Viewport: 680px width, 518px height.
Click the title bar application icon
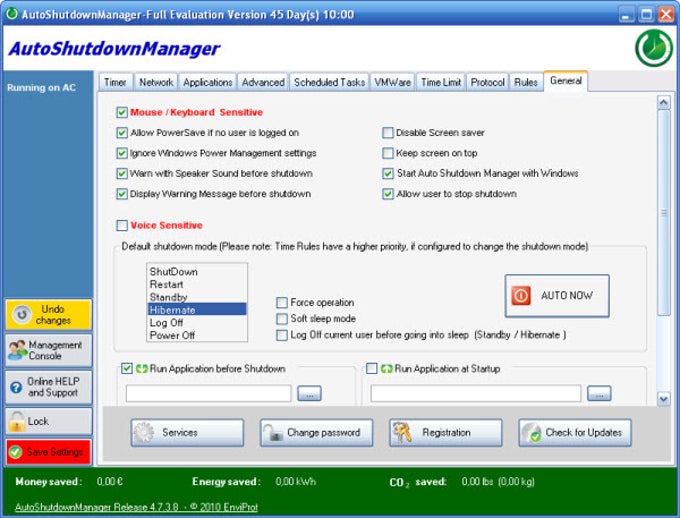click(x=12, y=14)
